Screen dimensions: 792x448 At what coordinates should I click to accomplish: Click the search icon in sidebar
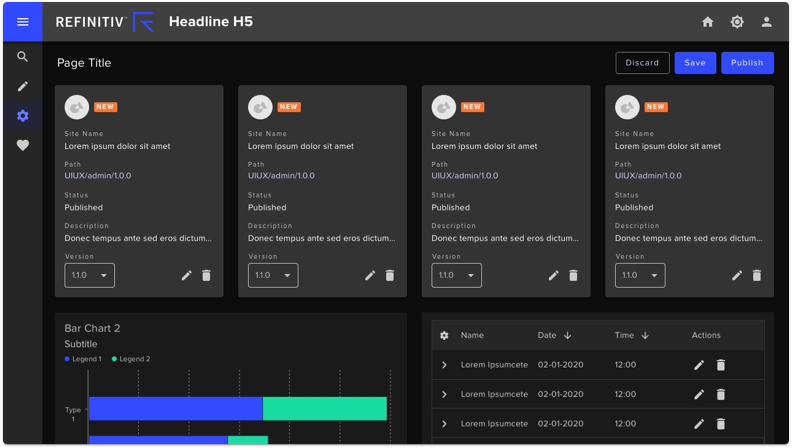point(23,57)
